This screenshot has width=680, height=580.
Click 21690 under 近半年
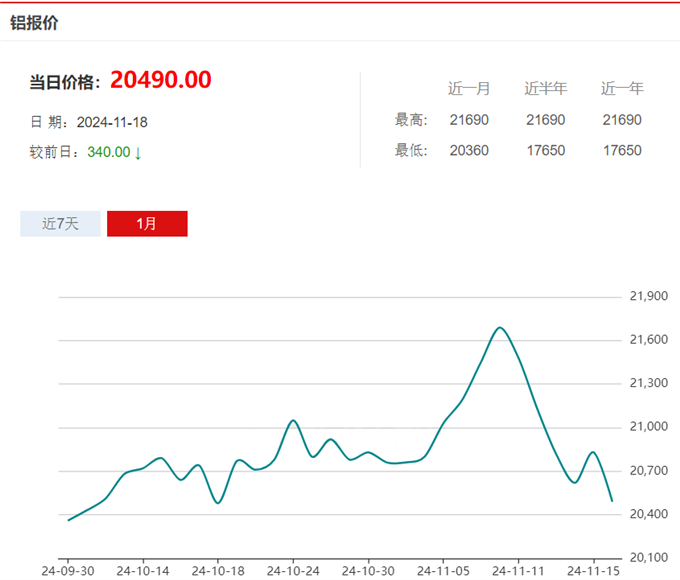[546, 120]
